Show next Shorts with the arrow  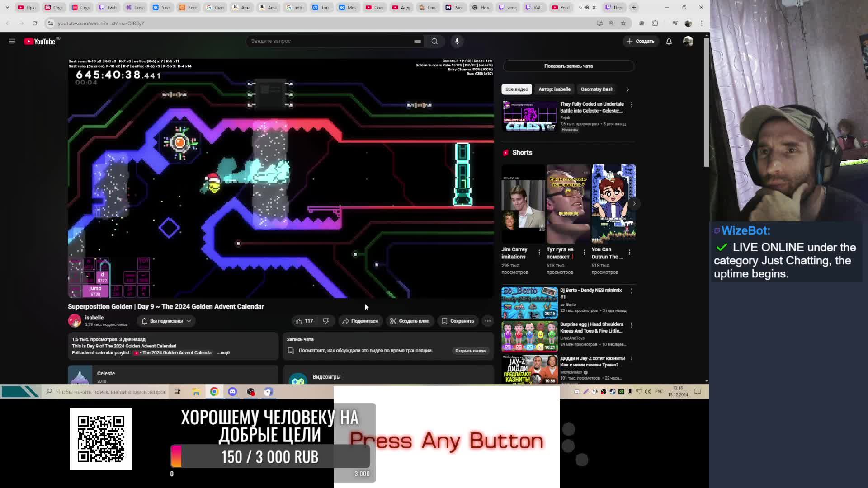point(634,204)
